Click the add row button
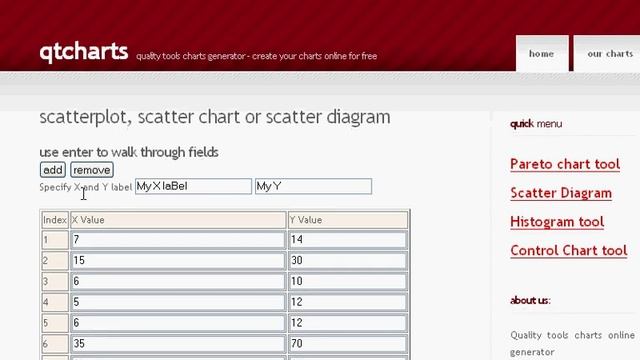 click(53, 170)
